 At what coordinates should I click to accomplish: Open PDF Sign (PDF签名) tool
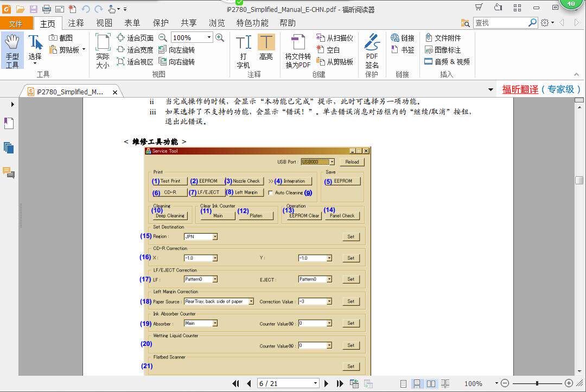point(372,51)
